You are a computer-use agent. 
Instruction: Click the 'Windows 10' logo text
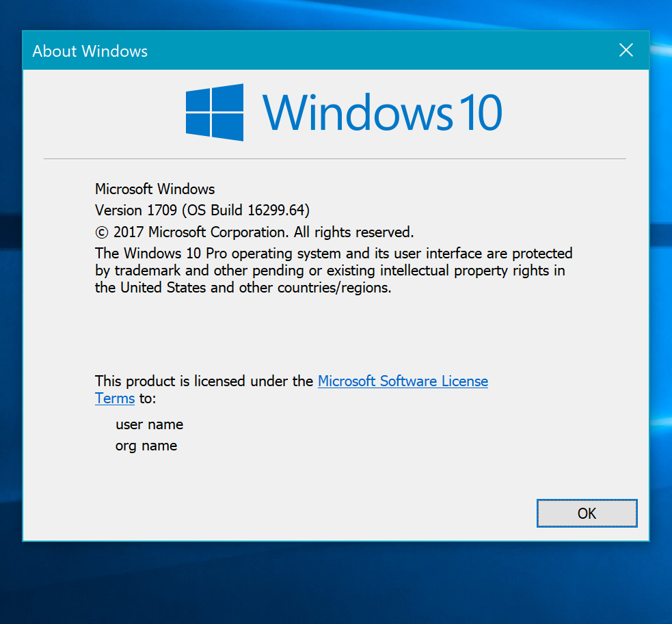pos(382,112)
